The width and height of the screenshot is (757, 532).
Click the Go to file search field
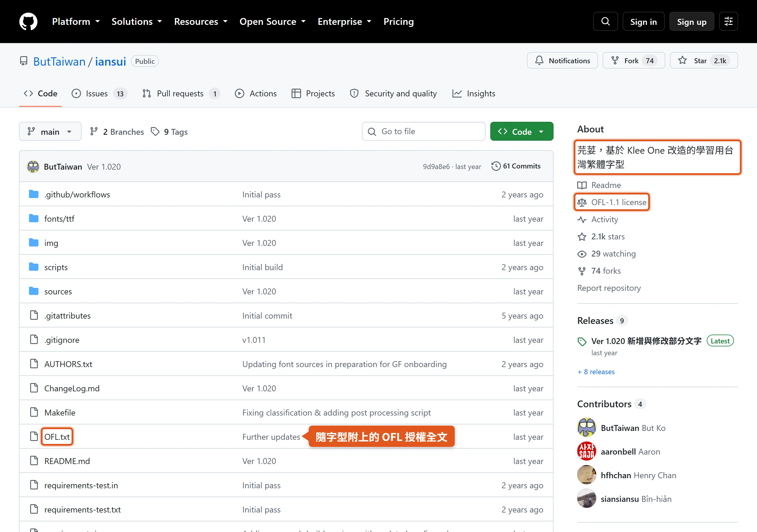[x=423, y=132]
